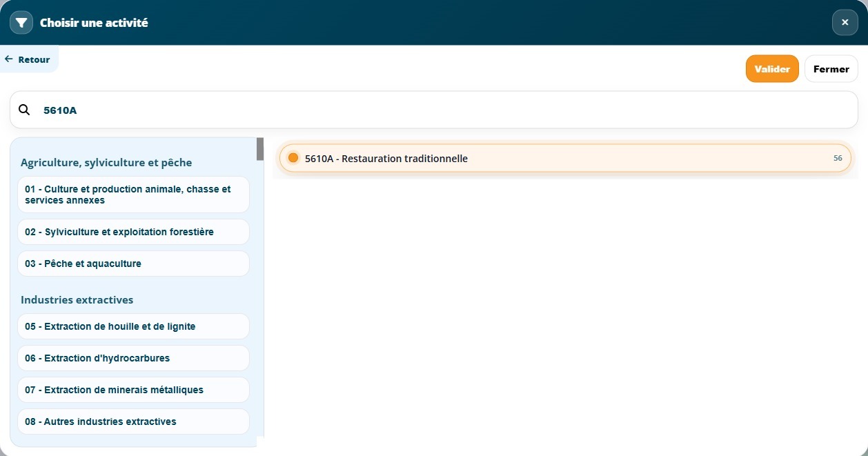868x456 pixels.
Task: Click the search field containing 5610A
Action: 434,110
